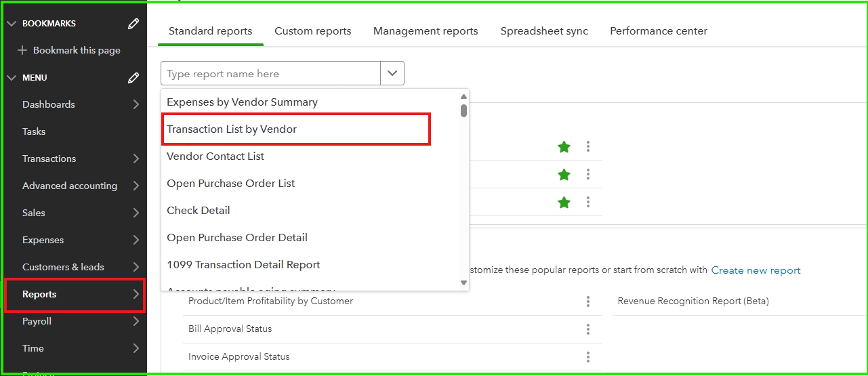Click the pencil icon next to BOOKMARKS
The height and width of the screenshot is (376, 868).
point(133,24)
